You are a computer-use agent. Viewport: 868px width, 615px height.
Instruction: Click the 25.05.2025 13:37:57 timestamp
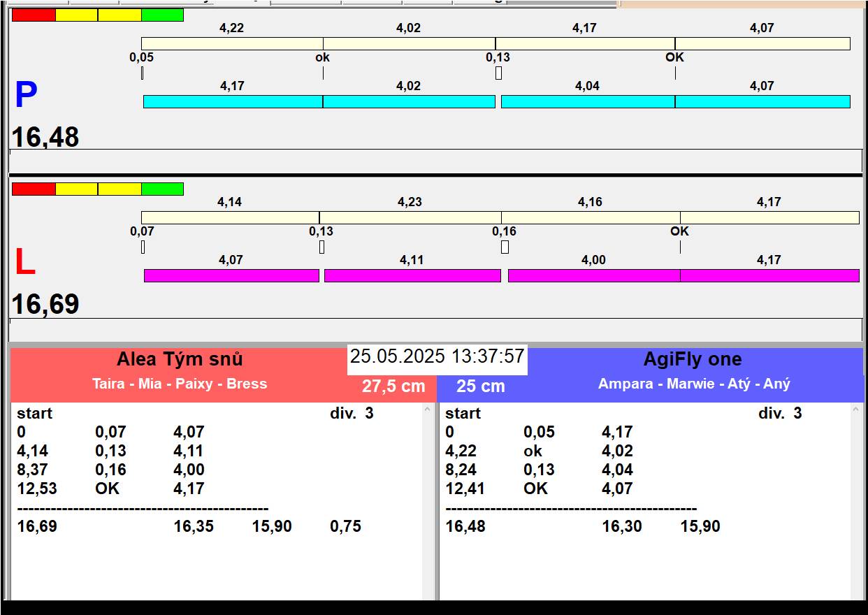[x=437, y=357]
